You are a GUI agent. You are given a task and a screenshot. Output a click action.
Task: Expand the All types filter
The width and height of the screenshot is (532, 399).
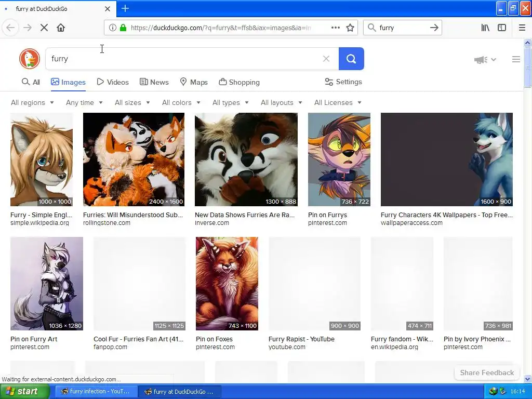pyautogui.click(x=230, y=102)
